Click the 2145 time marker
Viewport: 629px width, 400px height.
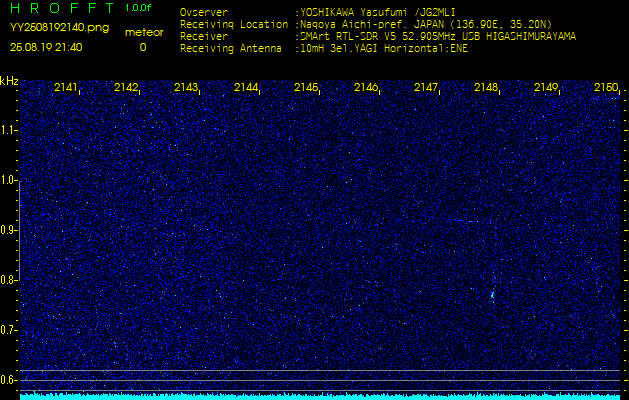pos(306,87)
